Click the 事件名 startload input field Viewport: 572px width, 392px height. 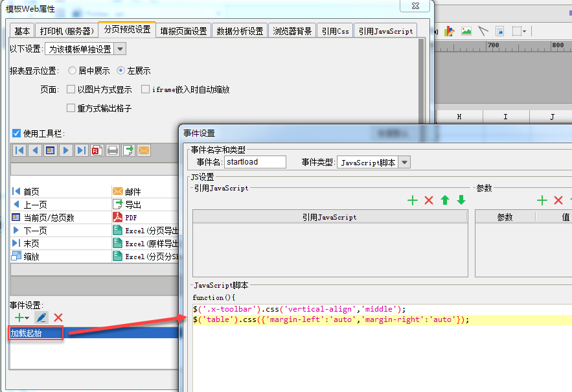tap(255, 162)
